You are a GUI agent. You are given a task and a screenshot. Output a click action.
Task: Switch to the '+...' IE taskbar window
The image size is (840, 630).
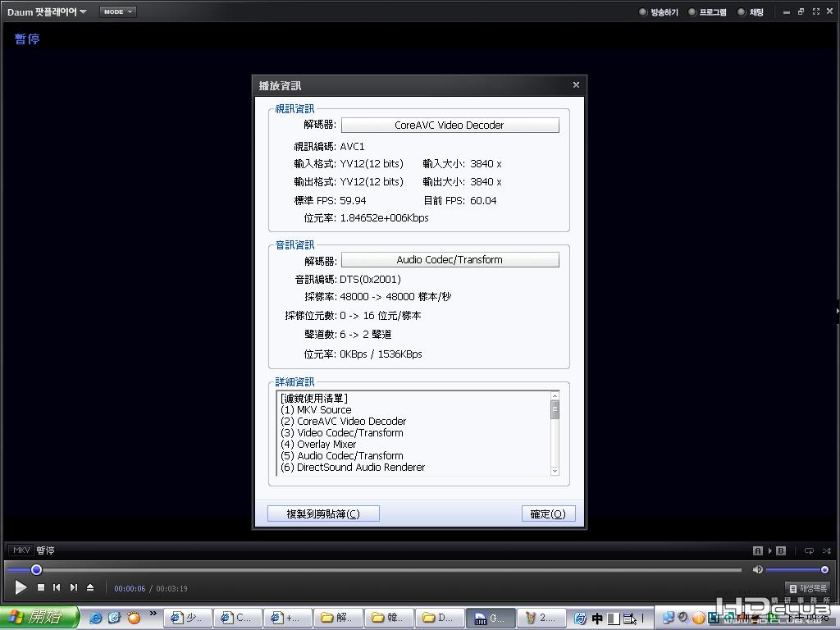click(x=288, y=618)
